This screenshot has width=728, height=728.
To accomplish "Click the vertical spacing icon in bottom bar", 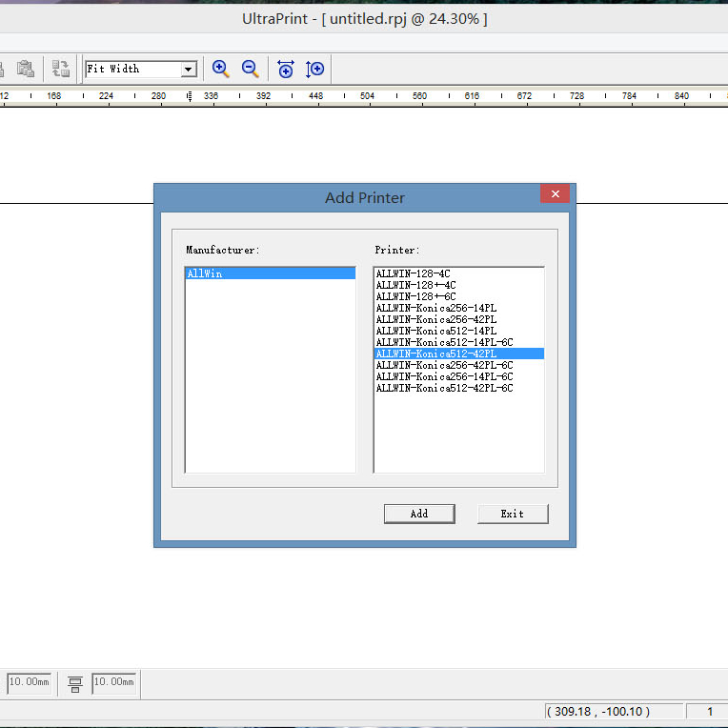I will pyautogui.click(x=75, y=683).
